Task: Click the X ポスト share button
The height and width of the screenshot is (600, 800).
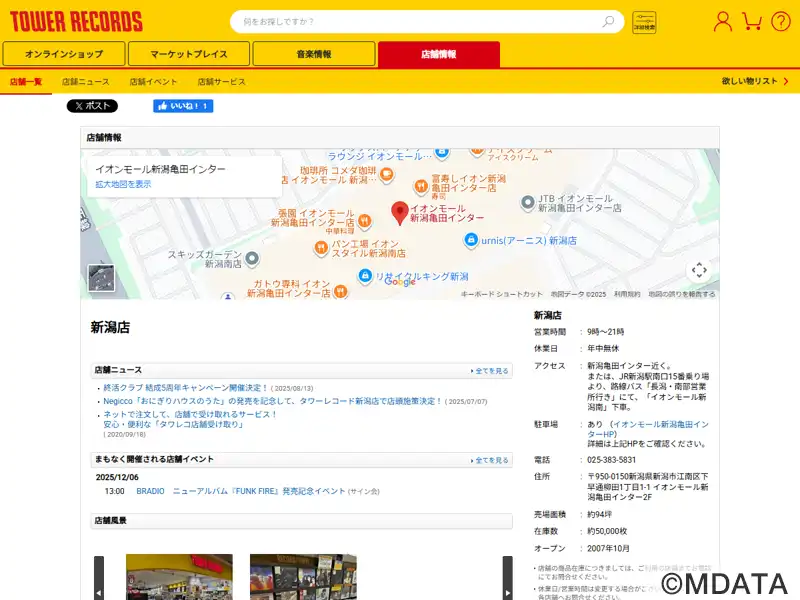Action: [x=92, y=106]
